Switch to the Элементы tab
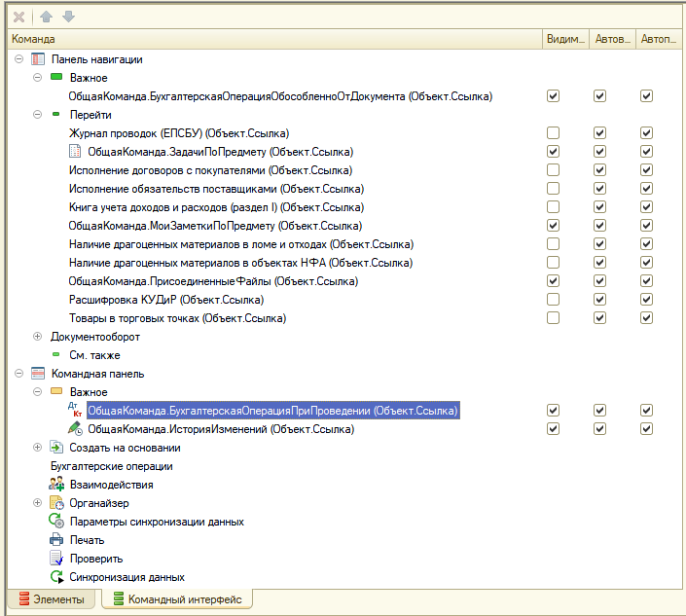Viewport: 686px width, 616px height. click(x=51, y=599)
